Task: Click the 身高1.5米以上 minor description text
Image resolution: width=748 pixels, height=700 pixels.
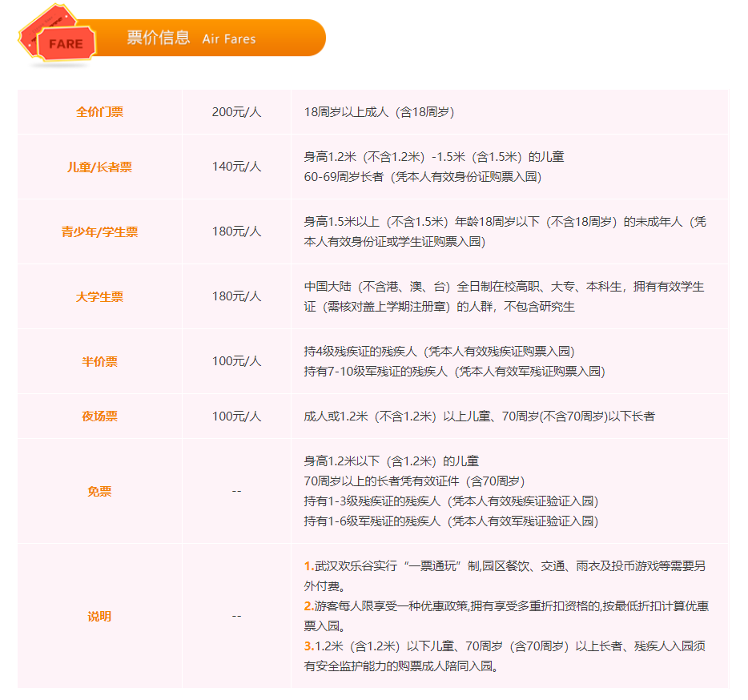Action: point(505,232)
